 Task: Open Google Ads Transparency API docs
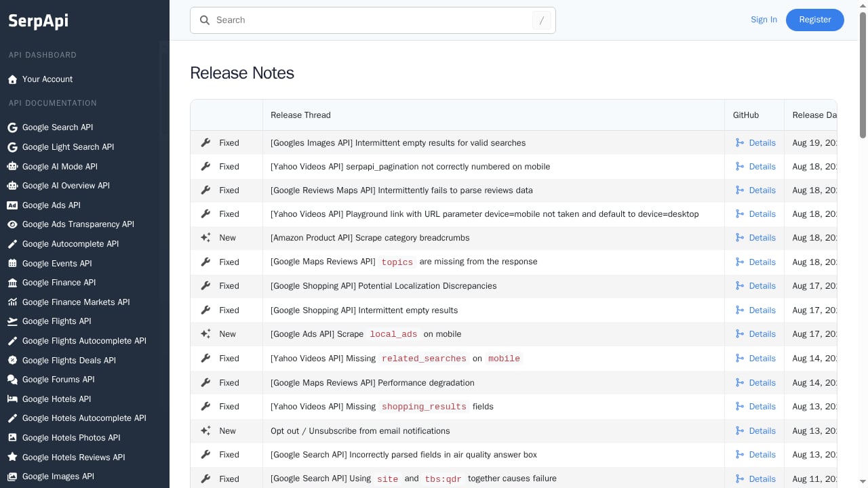point(78,224)
